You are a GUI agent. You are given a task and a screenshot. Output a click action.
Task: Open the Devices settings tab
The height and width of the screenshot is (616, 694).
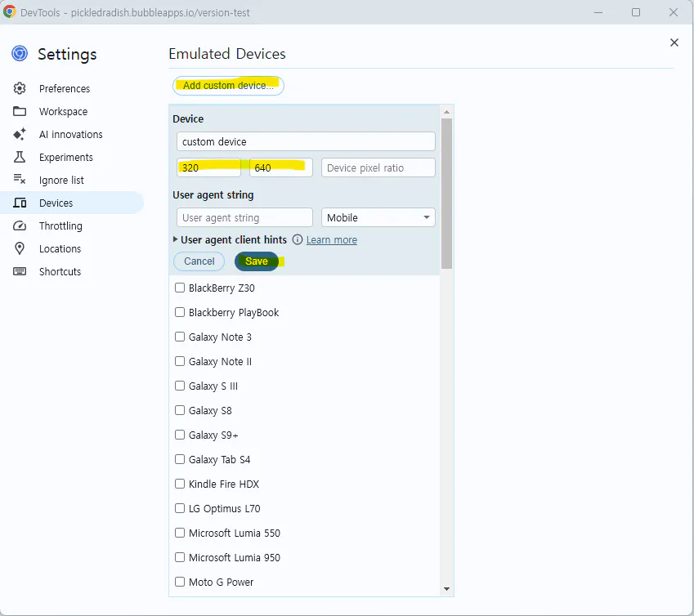56,203
